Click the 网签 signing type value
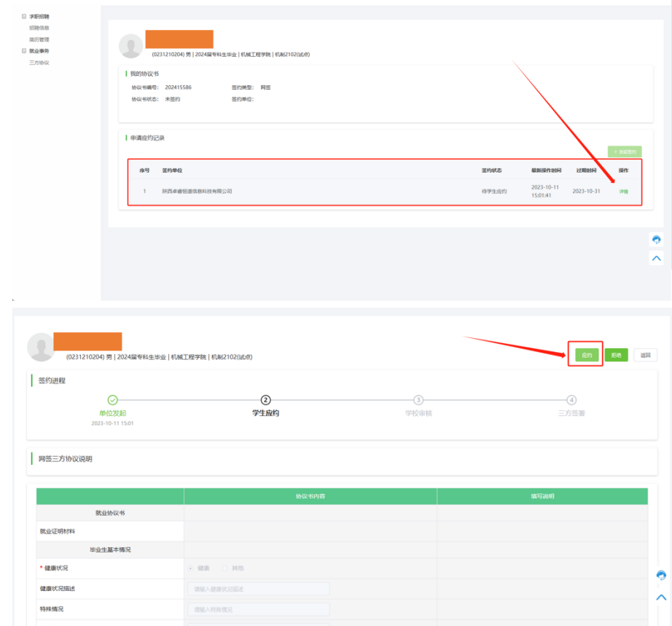 (x=266, y=87)
